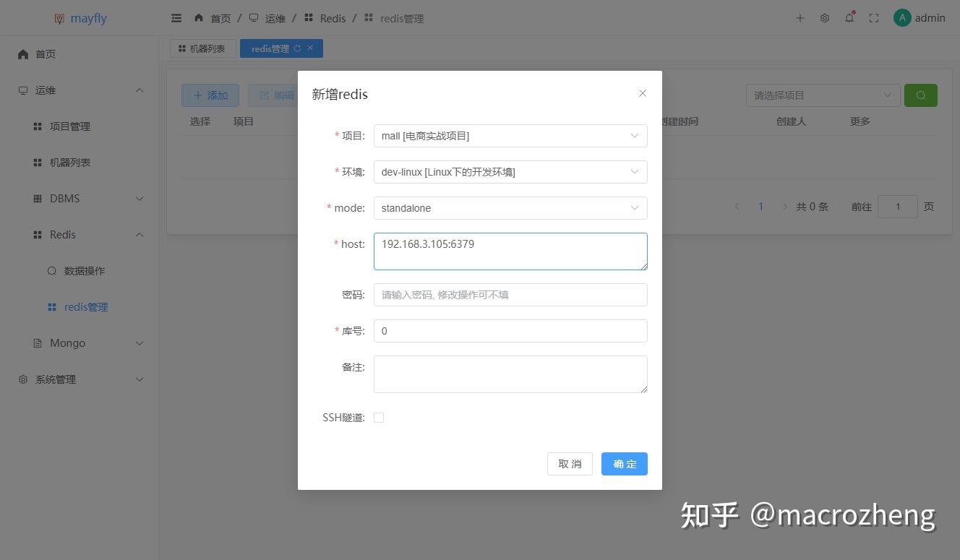Toggle fullscreen with the expand icon
Image resolution: width=960 pixels, height=560 pixels.
[873, 18]
